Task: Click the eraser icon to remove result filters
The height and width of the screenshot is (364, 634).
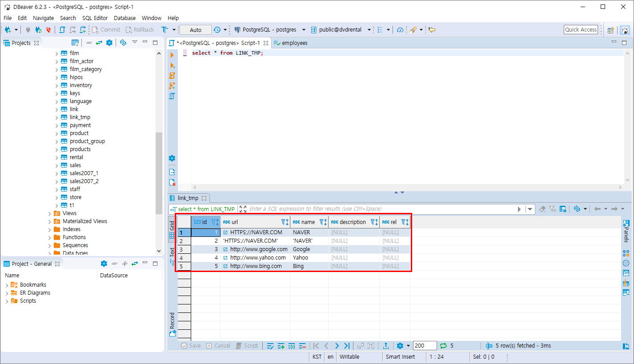Action: pyautogui.click(x=542, y=209)
